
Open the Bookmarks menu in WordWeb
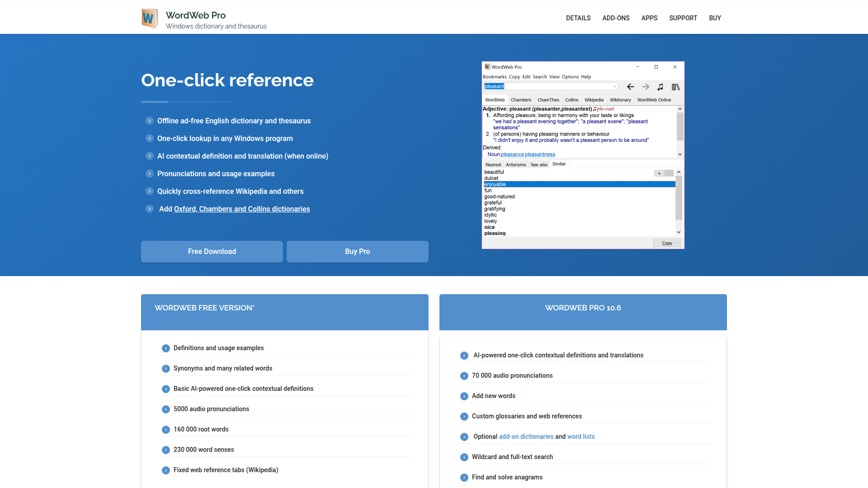click(x=495, y=77)
